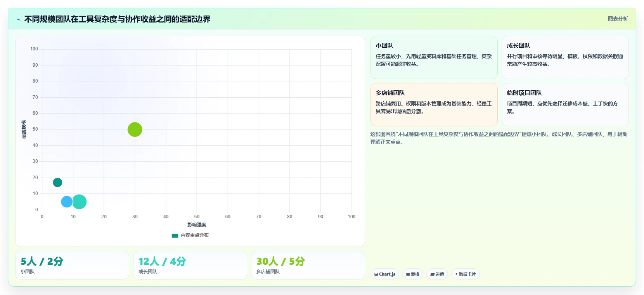Click the 多店铺团队 caption under 30人 / 5分
Viewport: 644px width, 295px height.
268,272
